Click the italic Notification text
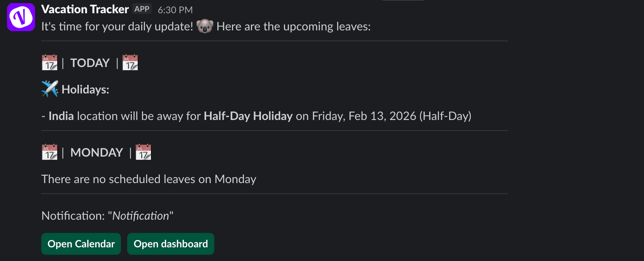 pyautogui.click(x=140, y=216)
